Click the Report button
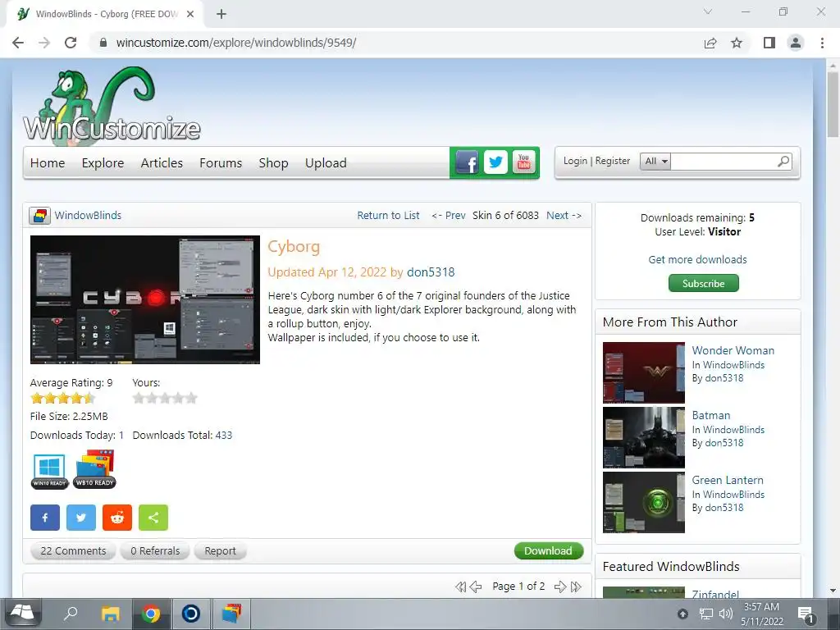This screenshot has width=840, height=630. [220, 550]
